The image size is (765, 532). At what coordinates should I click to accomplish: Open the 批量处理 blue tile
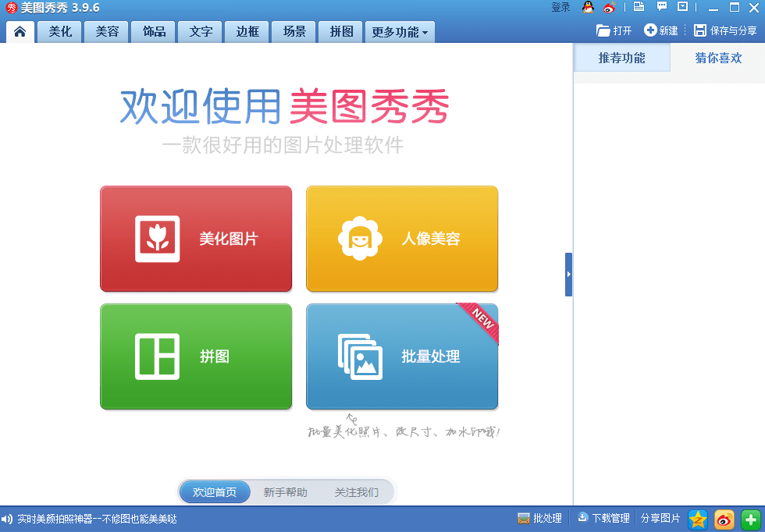click(402, 356)
